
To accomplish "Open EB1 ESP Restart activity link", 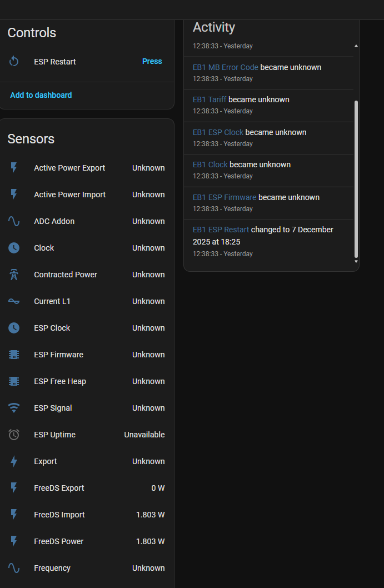I will 221,230.
